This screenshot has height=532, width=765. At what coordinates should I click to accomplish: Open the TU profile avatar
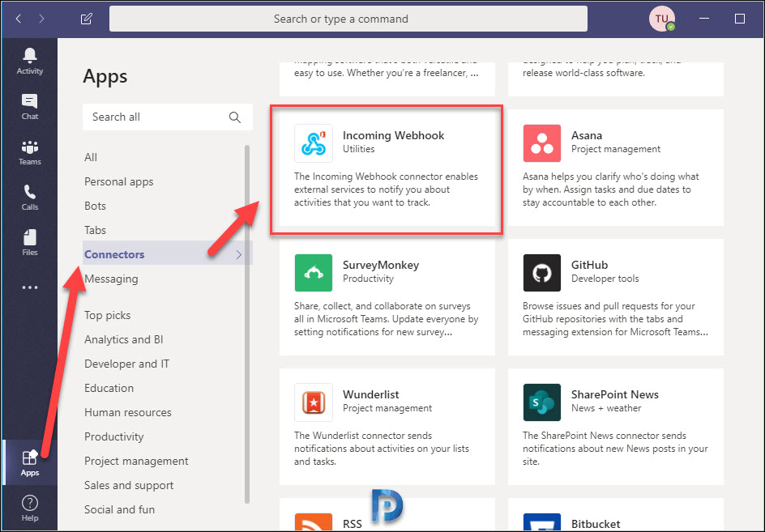click(661, 19)
